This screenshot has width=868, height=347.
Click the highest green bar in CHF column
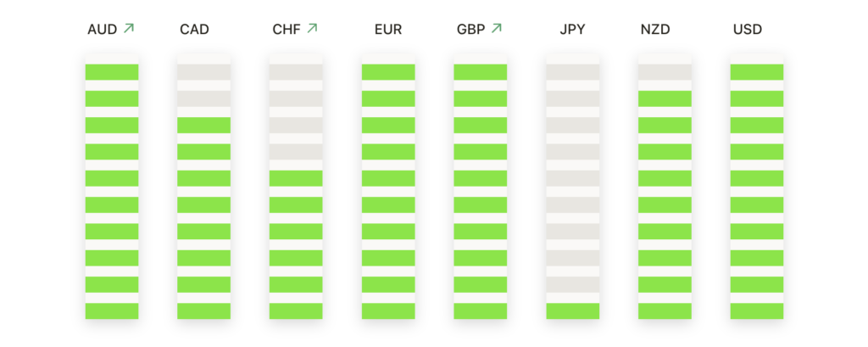pyautogui.click(x=296, y=178)
